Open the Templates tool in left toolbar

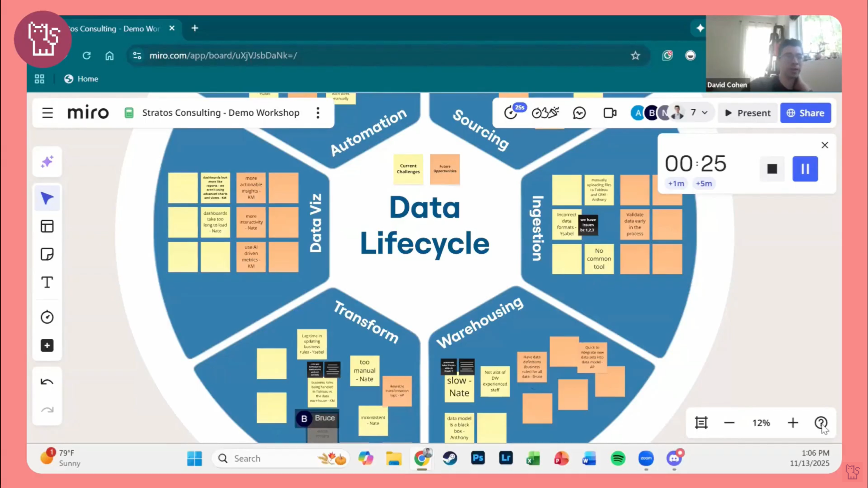point(47,226)
